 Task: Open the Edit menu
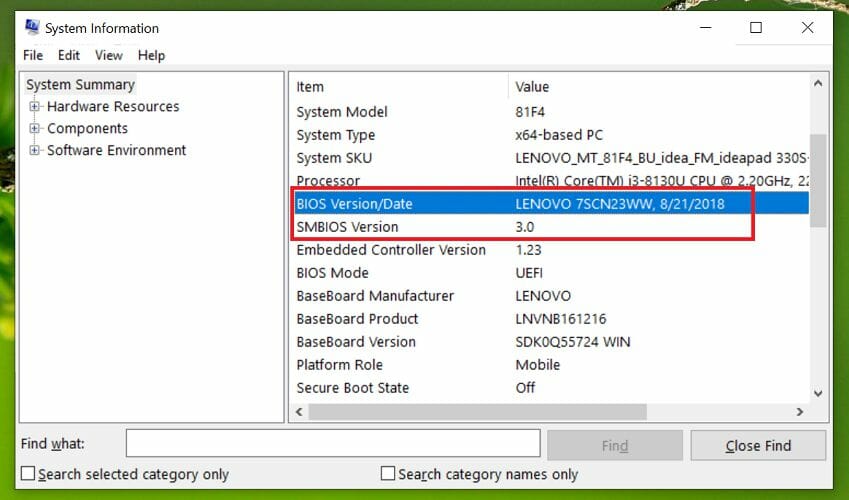coord(69,55)
